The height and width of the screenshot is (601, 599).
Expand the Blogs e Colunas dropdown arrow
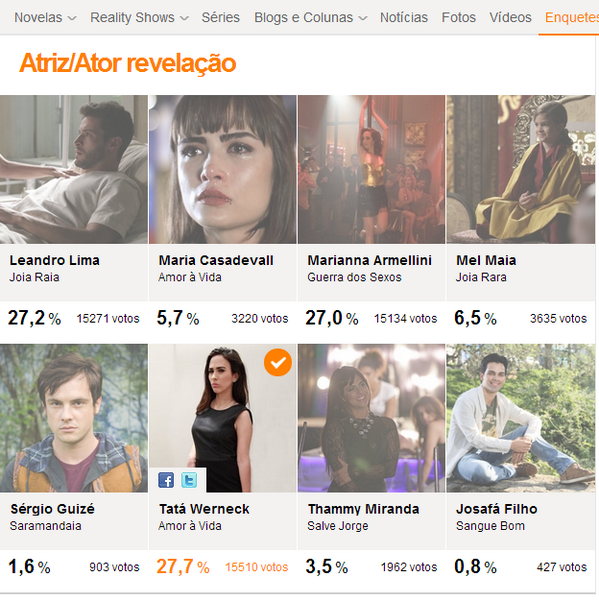tap(363, 18)
